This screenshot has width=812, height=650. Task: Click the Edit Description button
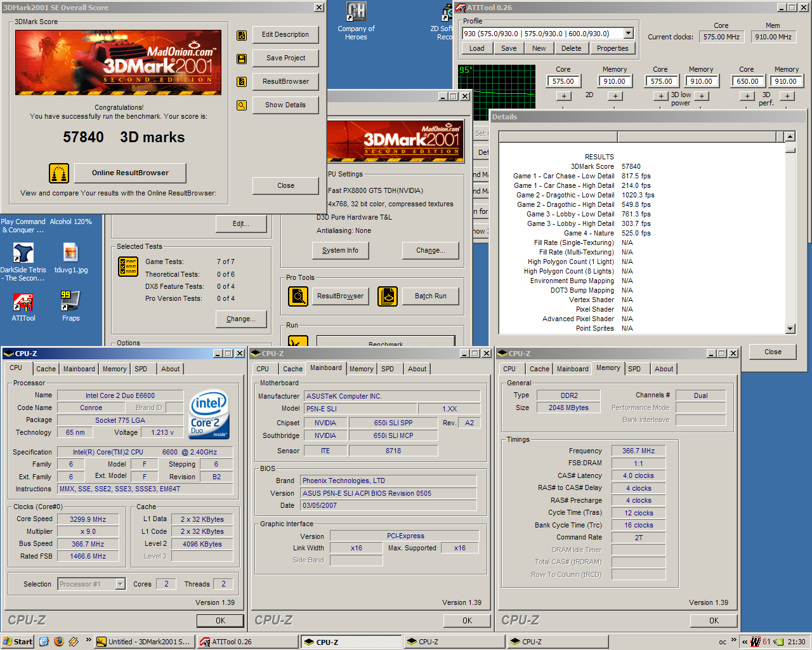(x=285, y=35)
